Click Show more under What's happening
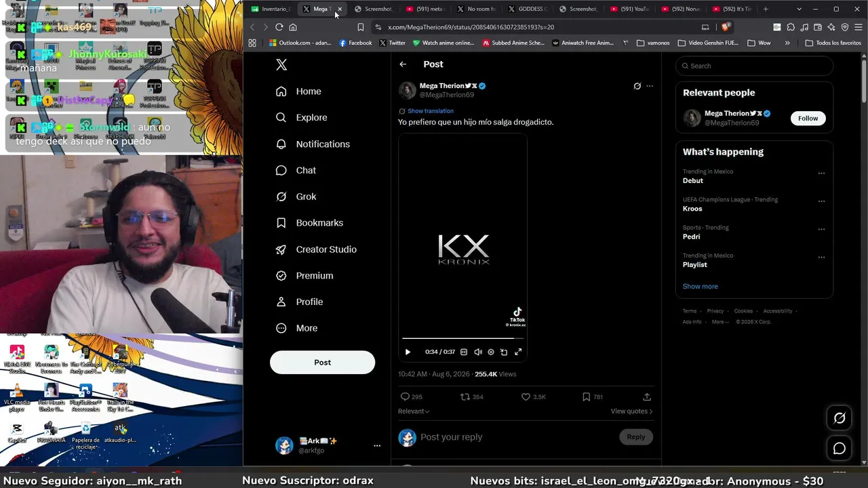The image size is (868, 488). [x=700, y=286]
